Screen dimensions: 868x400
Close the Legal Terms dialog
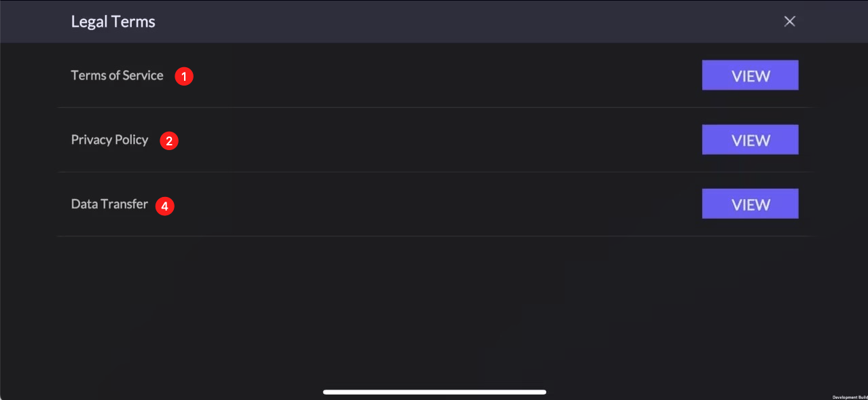click(789, 21)
